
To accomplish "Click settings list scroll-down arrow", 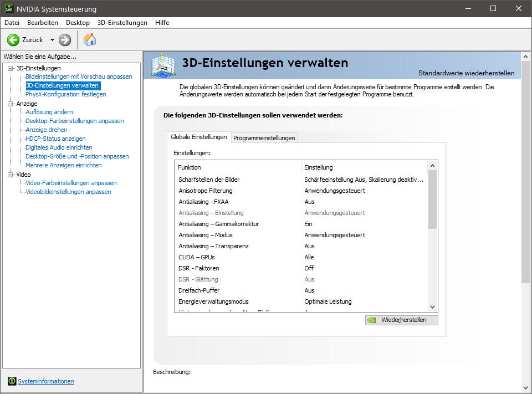I will point(433,307).
